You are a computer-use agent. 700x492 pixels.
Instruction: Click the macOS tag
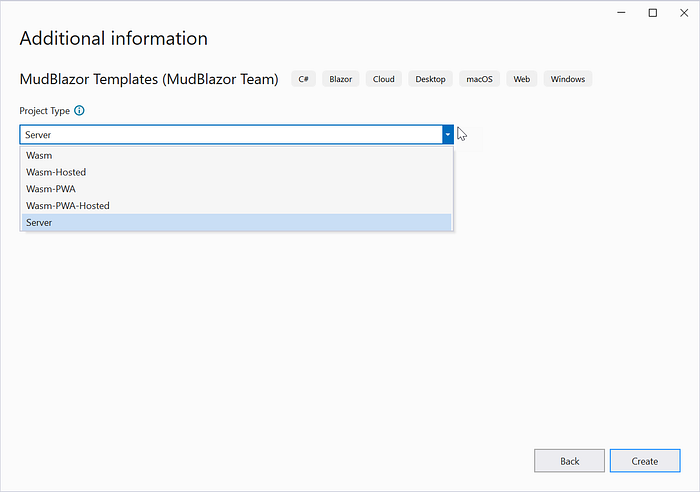479,79
